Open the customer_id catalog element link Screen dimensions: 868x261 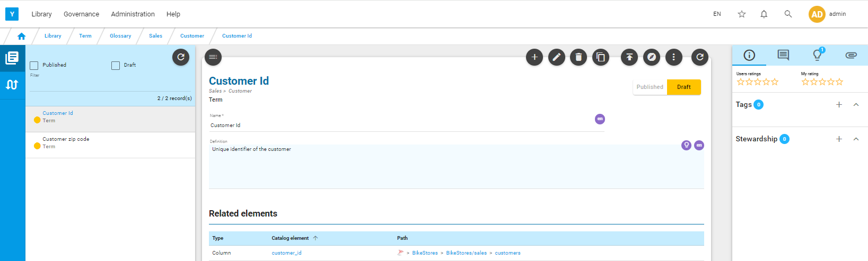click(286, 253)
